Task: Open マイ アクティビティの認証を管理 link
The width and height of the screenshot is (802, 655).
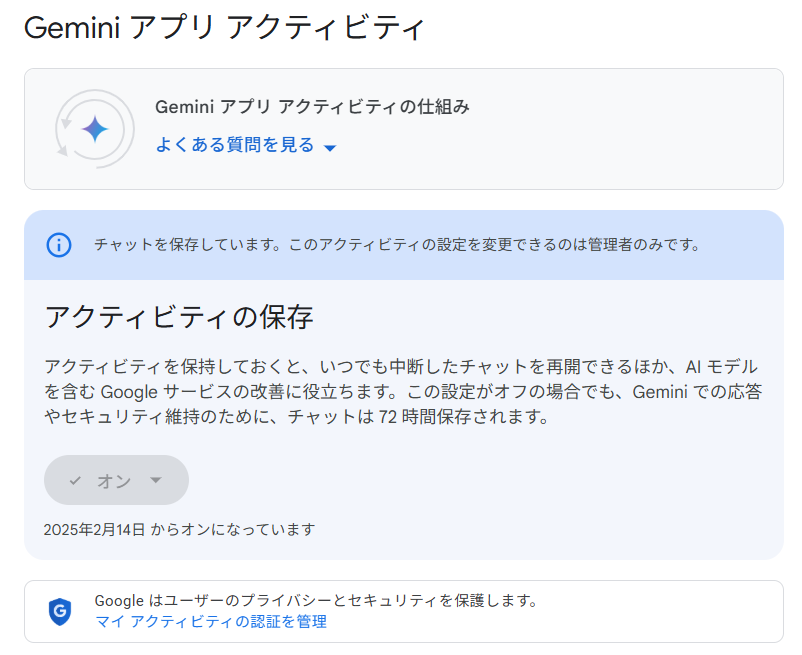Action: point(210,622)
